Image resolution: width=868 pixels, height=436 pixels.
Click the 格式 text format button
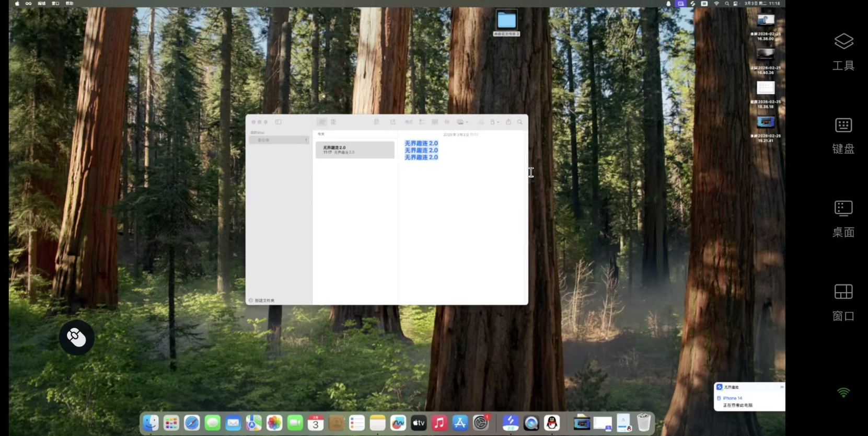coord(409,122)
